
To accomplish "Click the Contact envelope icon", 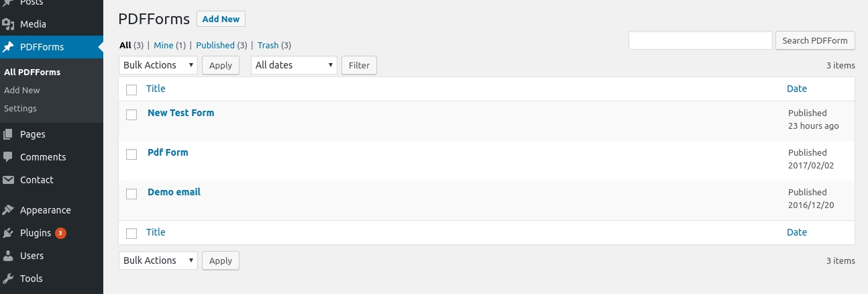I will (8, 180).
